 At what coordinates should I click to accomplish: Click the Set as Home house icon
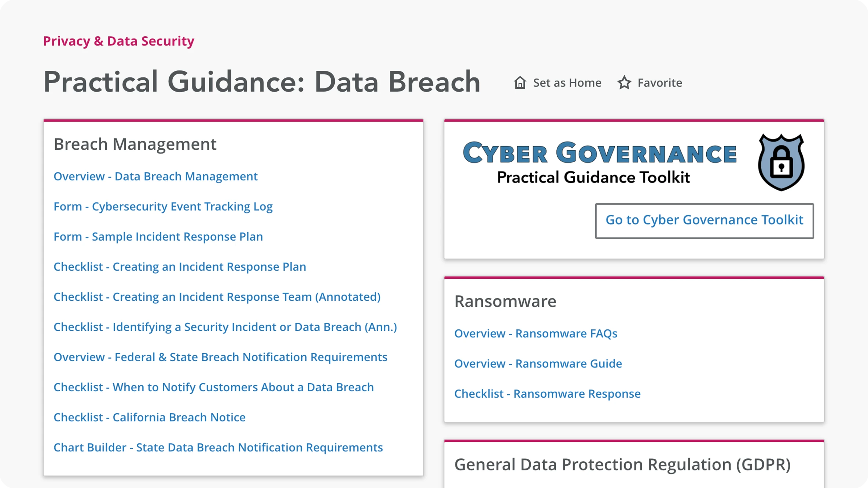pos(520,82)
